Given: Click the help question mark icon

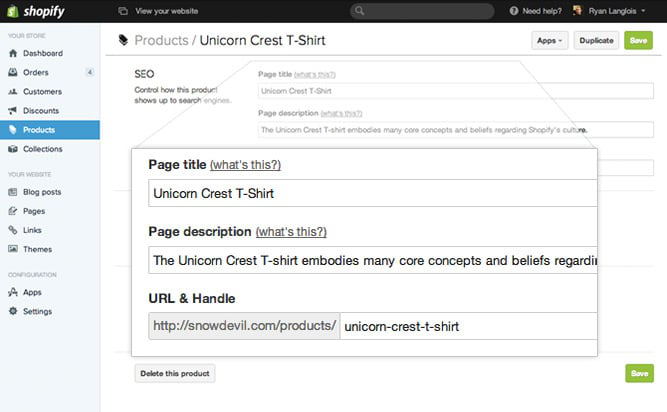Looking at the screenshot, I should point(514,11).
